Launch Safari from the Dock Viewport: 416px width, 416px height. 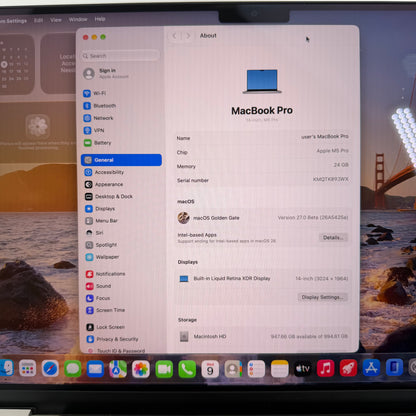[50, 369]
